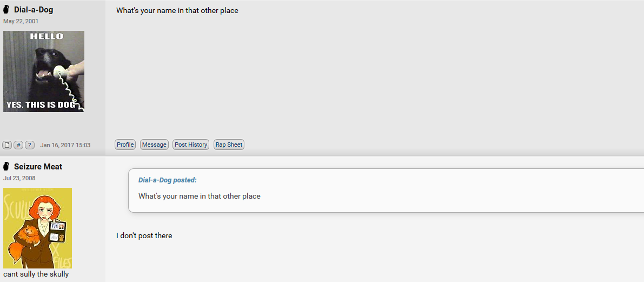
Task: Click the Jan 16, 2017 15:03 timestamp
Action: point(65,145)
